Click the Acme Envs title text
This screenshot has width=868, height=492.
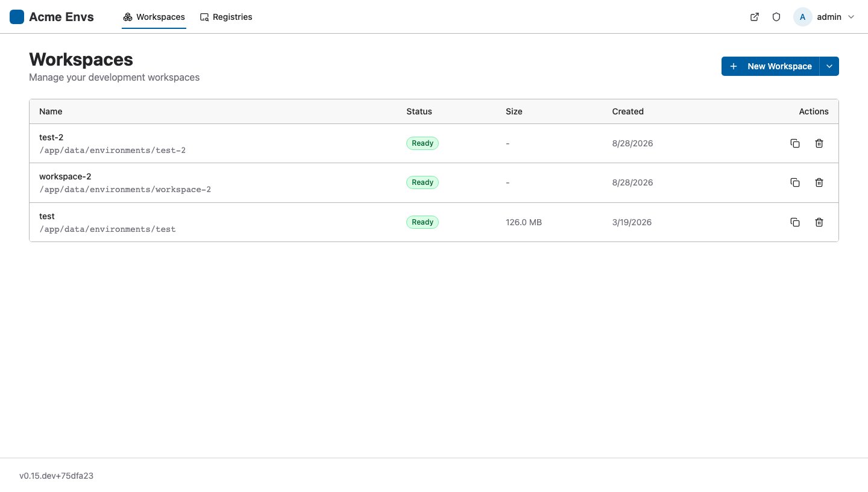[61, 17]
